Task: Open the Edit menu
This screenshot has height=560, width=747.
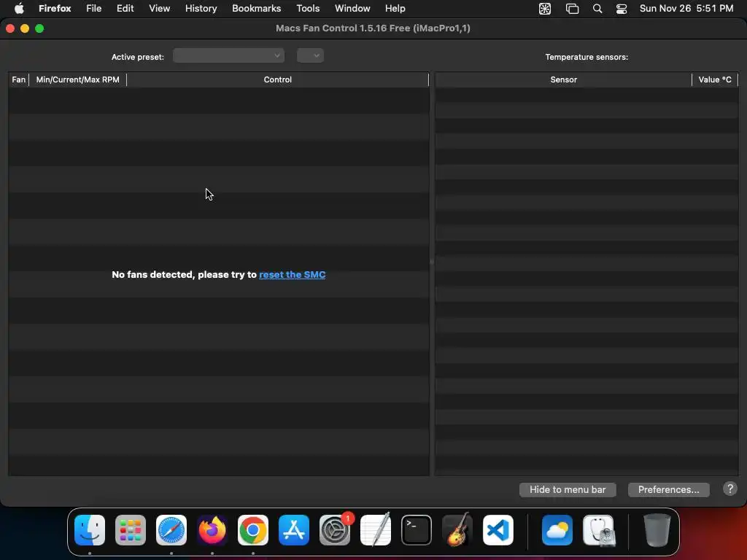Action: (x=125, y=9)
